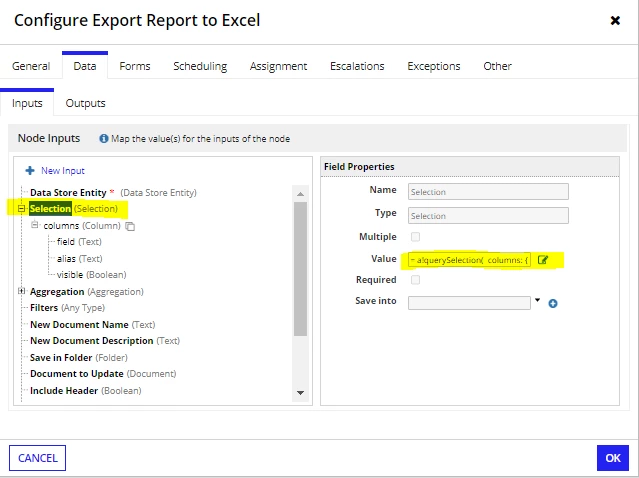Click the Value expression field
This screenshot has height=478, width=639.
tap(469, 260)
